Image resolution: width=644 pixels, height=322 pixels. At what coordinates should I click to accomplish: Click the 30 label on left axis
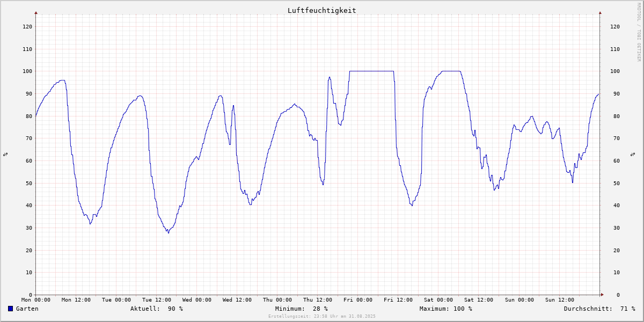(29, 228)
